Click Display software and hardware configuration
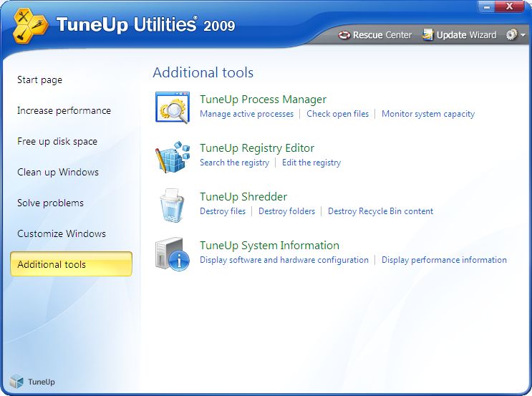This screenshot has width=532, height=396. (x=284, y=260)
